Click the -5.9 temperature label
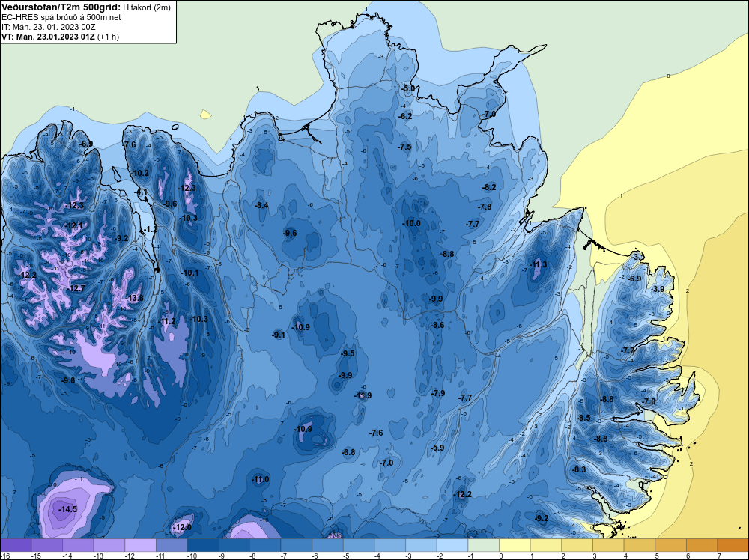 tap(437, 448)
